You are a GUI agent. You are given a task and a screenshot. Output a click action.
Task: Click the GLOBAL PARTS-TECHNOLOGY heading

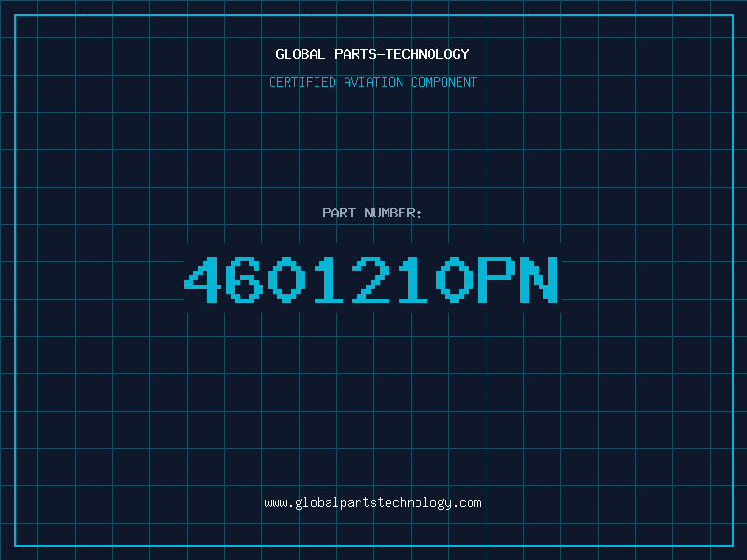[373, 54]
